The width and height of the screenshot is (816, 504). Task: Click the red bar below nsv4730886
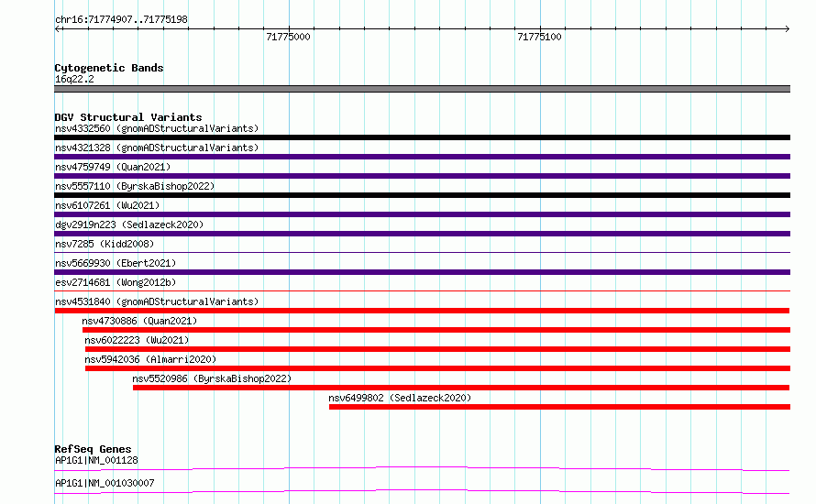[x=436, y=330]
